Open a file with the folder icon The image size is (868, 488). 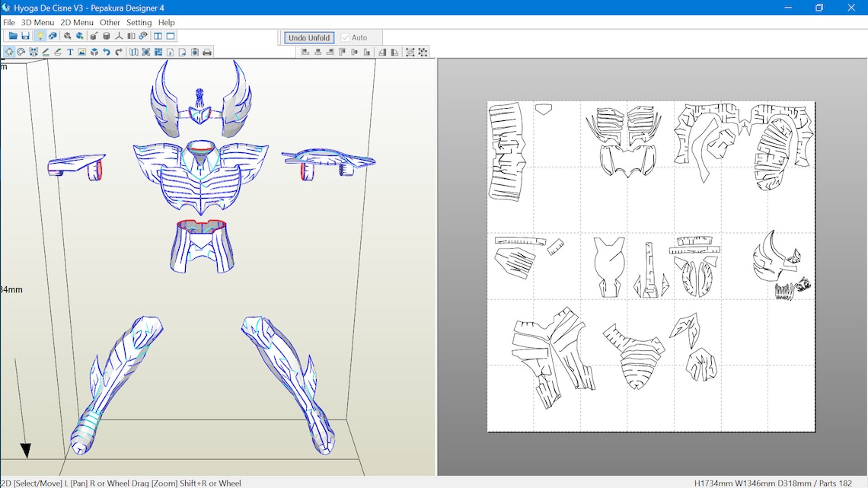[12, 35]
